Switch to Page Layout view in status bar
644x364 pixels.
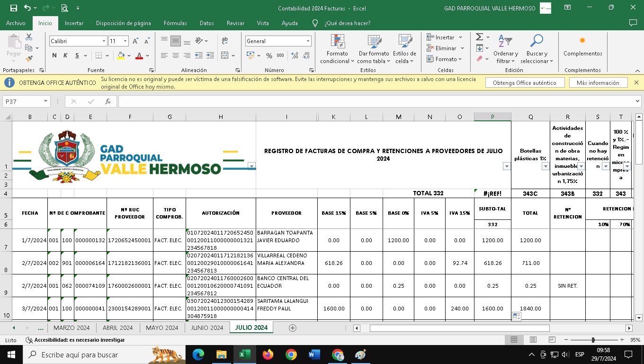coord(533,340)
